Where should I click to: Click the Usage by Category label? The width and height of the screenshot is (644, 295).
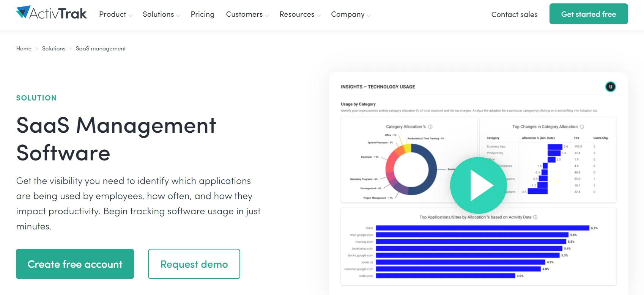point(358,104)
